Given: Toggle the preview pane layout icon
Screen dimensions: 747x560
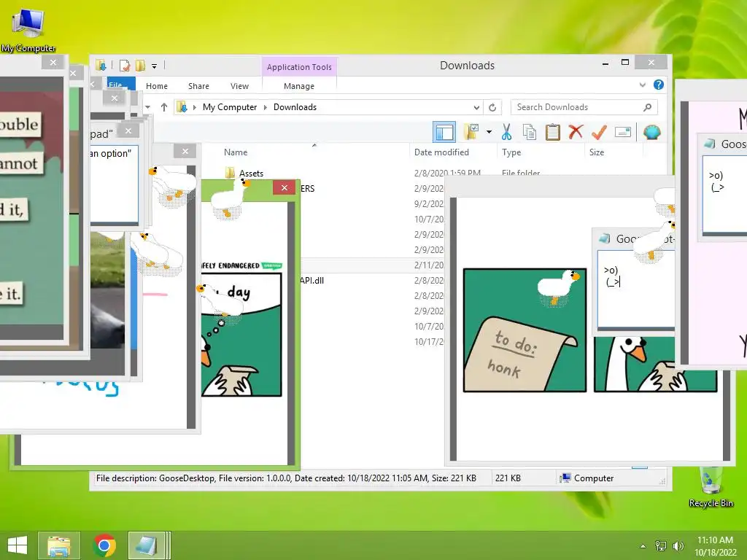Looking at the screenshot, I should (444, 132).
